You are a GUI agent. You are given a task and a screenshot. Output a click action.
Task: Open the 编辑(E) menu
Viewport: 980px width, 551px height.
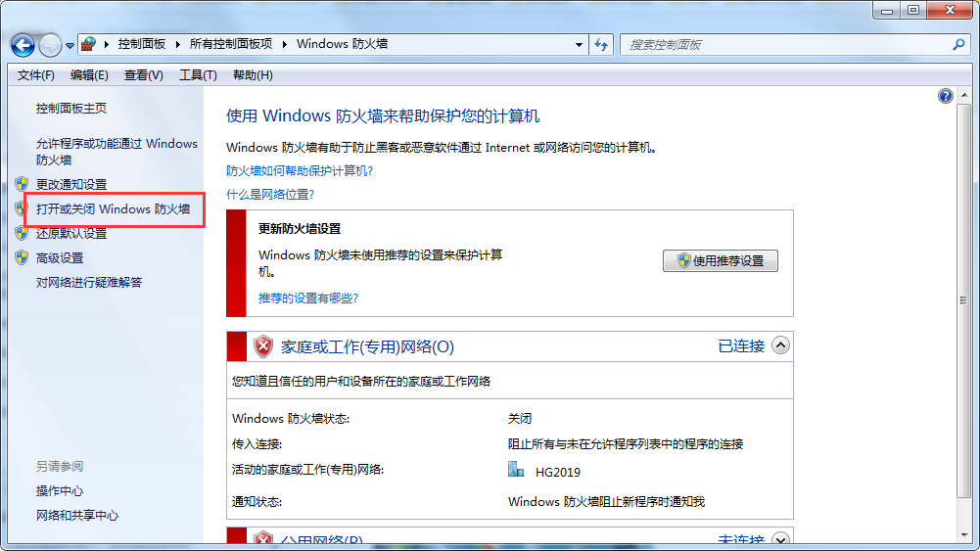click(89, 75)
